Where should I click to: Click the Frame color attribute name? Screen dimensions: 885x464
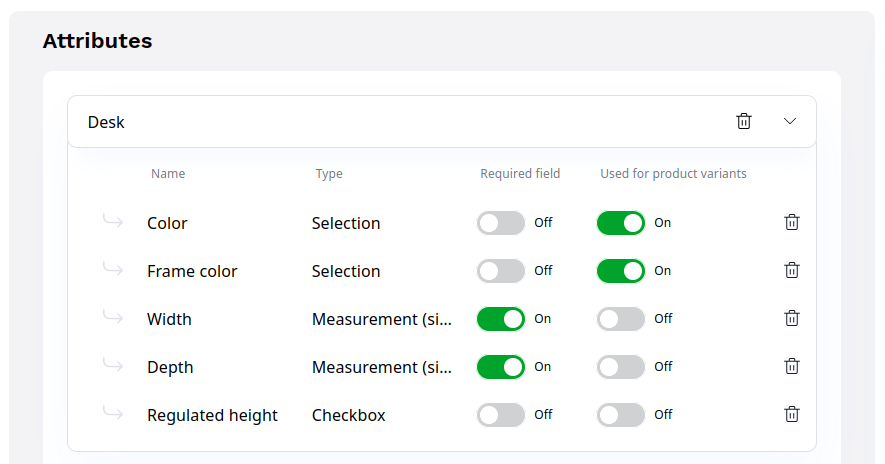point(192,271)
